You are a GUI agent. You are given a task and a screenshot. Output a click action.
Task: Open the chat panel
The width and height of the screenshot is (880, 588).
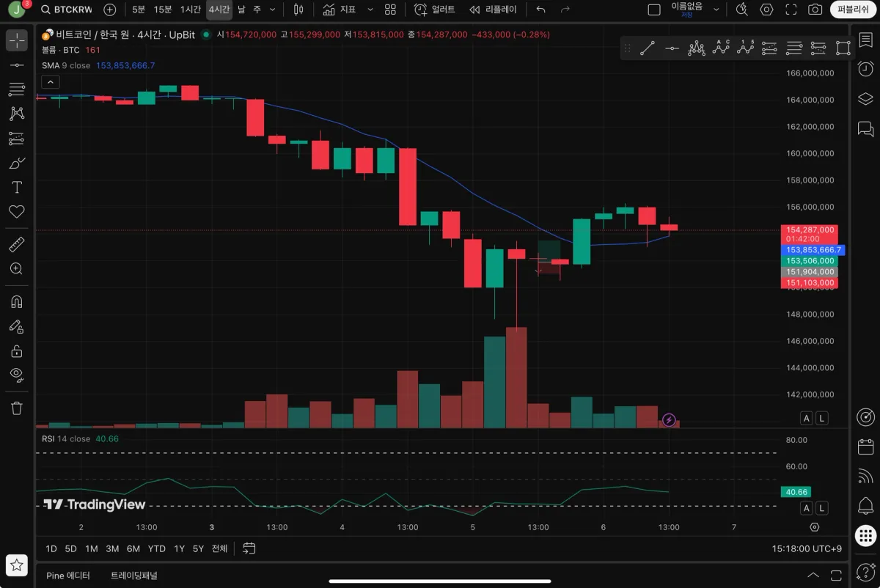pos(865,128)
